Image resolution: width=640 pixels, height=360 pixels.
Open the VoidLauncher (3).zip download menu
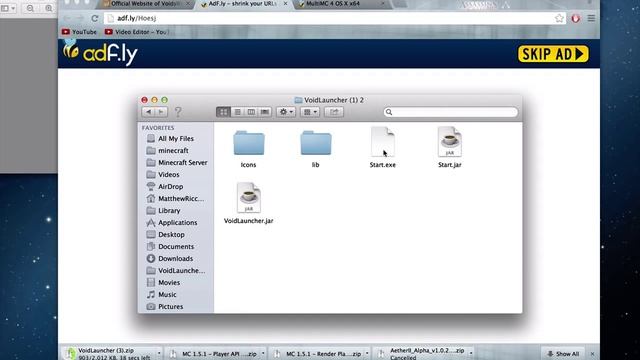159,353
